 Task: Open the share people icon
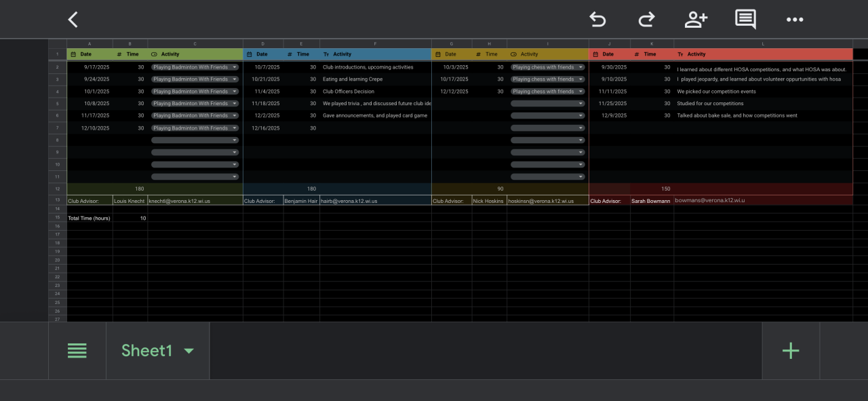[696, 20]
